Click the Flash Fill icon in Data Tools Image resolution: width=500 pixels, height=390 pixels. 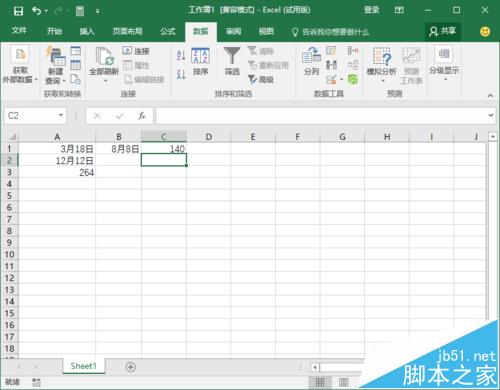click(x=331, y=51)
